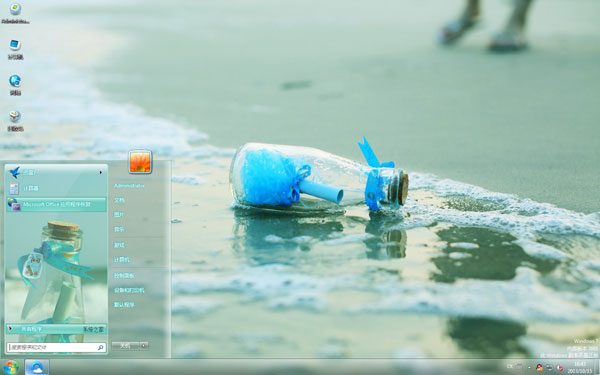Image resolution: width=600 pixels, height=375 pixels.
Task: Open the QQ penguin tray icon
Action: click(x=540, y=367)
